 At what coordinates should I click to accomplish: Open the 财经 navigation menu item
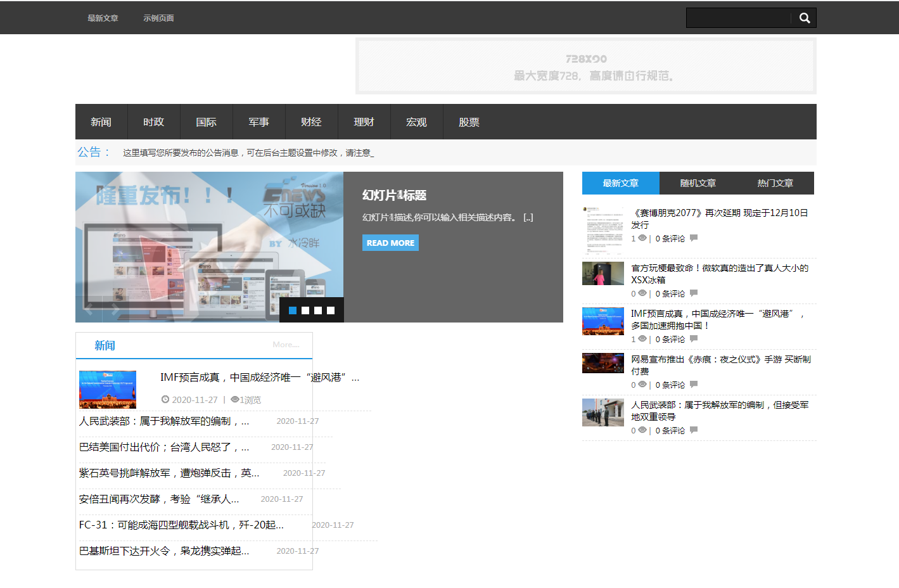tap(311, 122)
